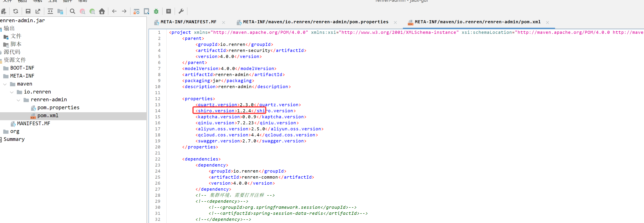
Task: Open the green comment search icon
Action: (92, 11)
